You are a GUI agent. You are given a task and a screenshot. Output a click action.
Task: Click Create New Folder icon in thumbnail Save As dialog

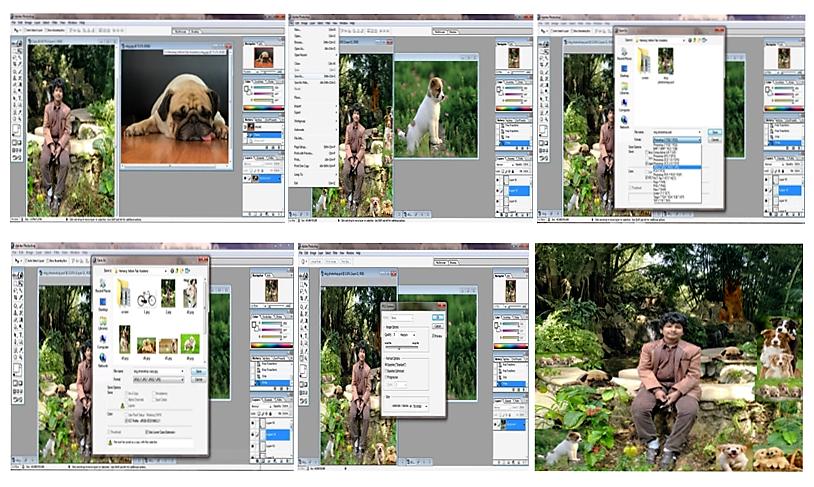point(182,270)
